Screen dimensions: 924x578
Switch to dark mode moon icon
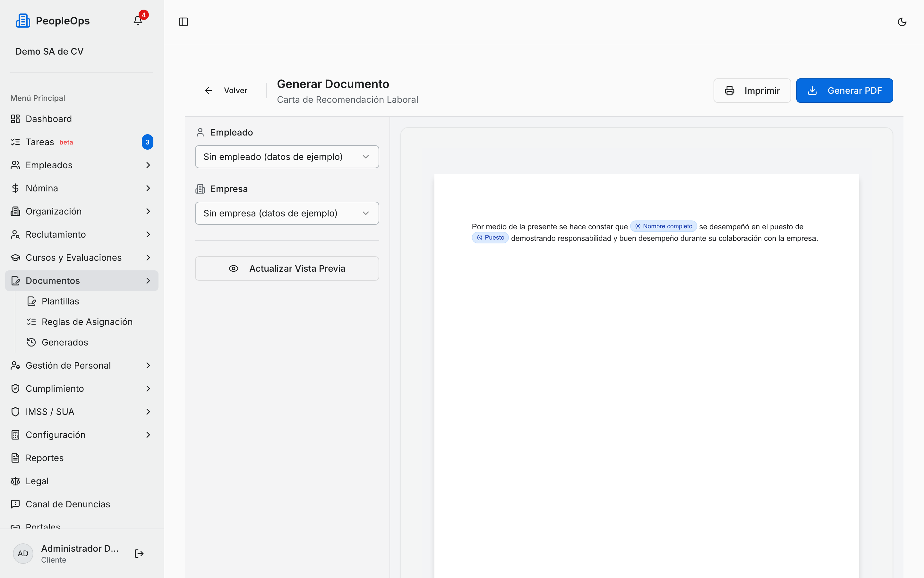902,22
